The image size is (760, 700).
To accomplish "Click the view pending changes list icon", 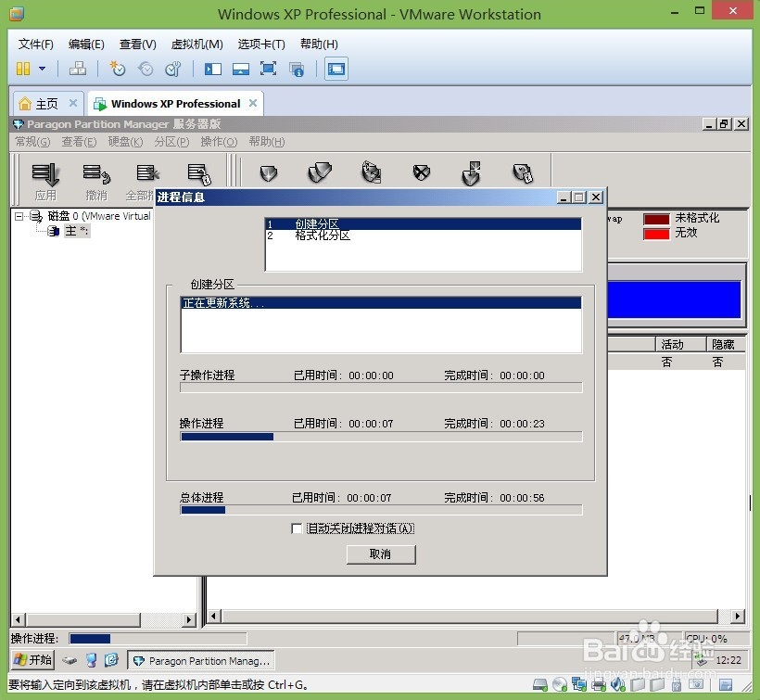I will click(x=199, y=174).
